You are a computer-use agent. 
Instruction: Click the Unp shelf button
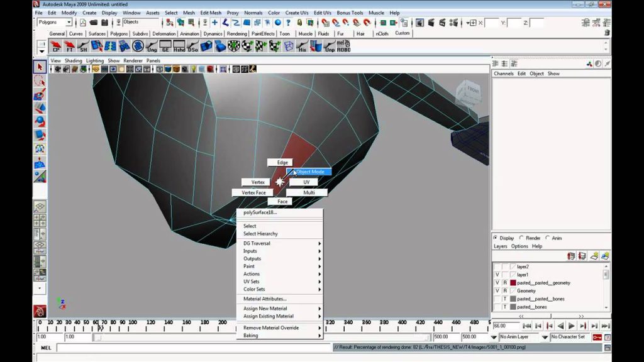pyautogui.click(x=330, y=46)
